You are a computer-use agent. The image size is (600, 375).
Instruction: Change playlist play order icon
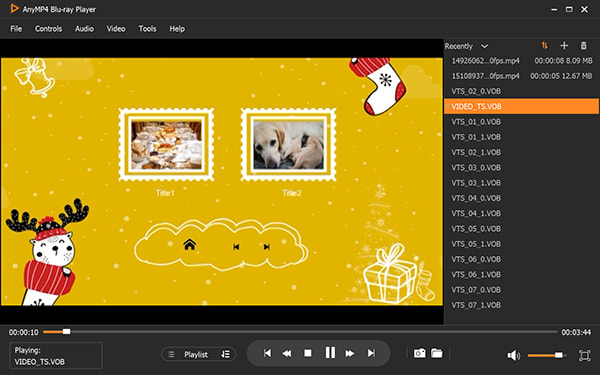(x=226, y=354)
